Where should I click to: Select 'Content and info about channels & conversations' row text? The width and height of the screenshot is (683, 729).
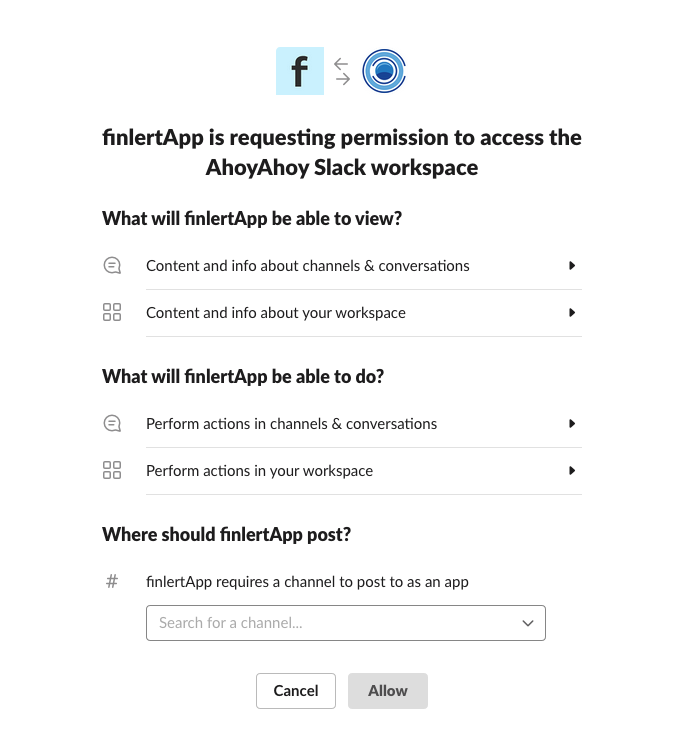(308, 266)
